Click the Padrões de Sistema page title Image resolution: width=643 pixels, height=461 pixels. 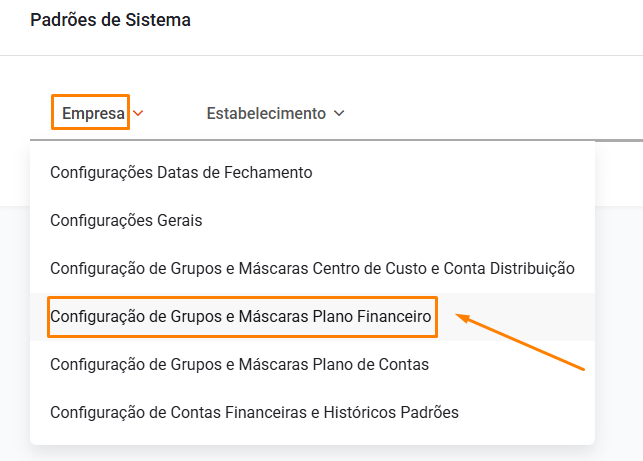pos(110,19)
